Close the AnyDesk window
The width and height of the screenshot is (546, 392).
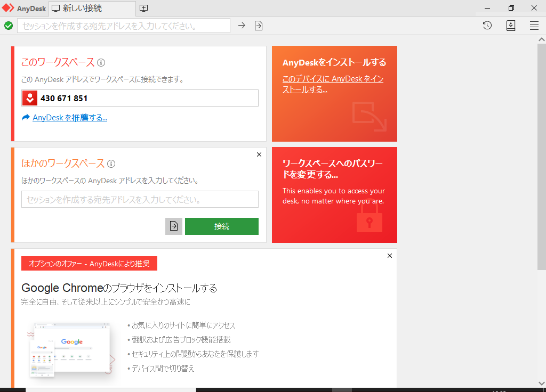click(534, 8)
